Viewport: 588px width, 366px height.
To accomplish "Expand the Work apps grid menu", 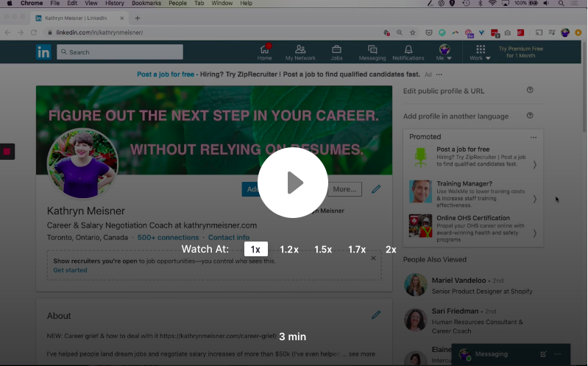I will [x=481, y=52].
